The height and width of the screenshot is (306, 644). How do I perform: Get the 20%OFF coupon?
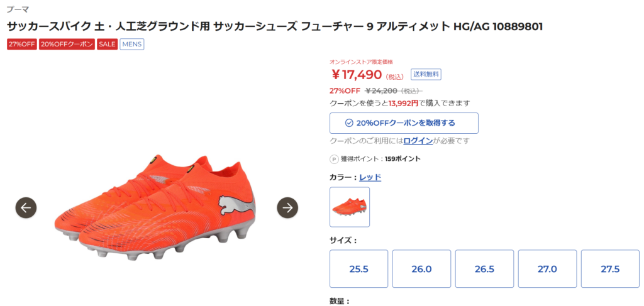tap(404, 123)
